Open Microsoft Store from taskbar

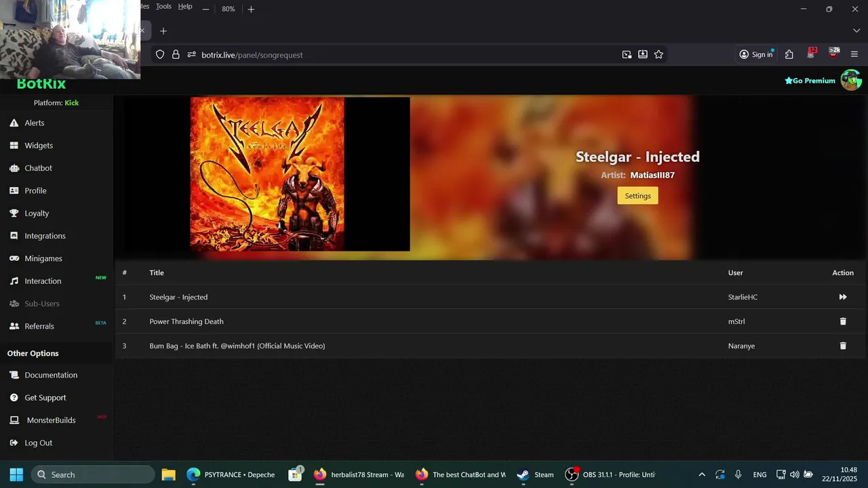tap(295, 474)
